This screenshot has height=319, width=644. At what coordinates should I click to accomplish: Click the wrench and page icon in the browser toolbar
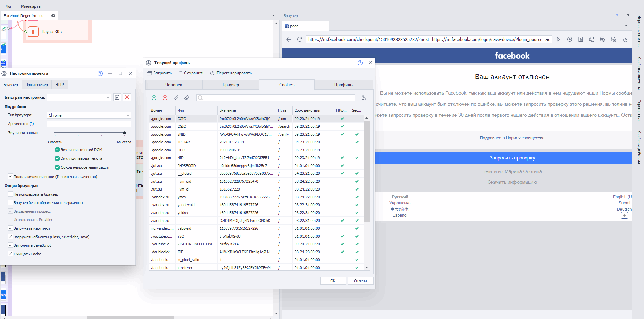[591, 39]
